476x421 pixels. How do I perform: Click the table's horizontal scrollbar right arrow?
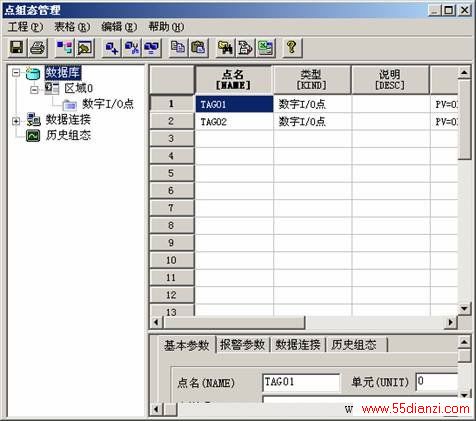point(450,322)
